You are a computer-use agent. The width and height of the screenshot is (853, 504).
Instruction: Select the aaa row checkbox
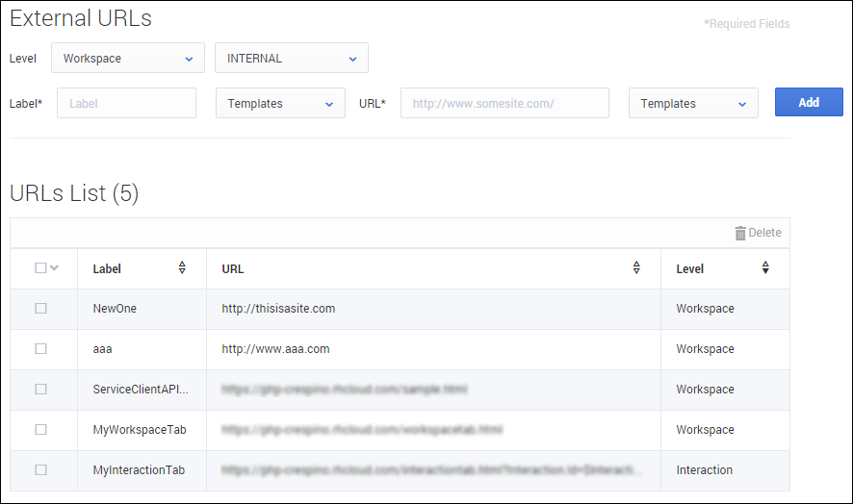click(40, 349)
